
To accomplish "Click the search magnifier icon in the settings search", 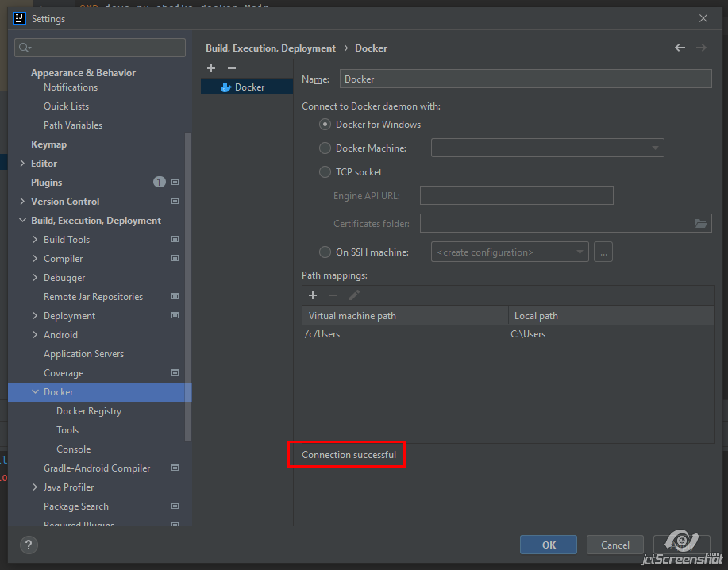I will tap(25, 48).
